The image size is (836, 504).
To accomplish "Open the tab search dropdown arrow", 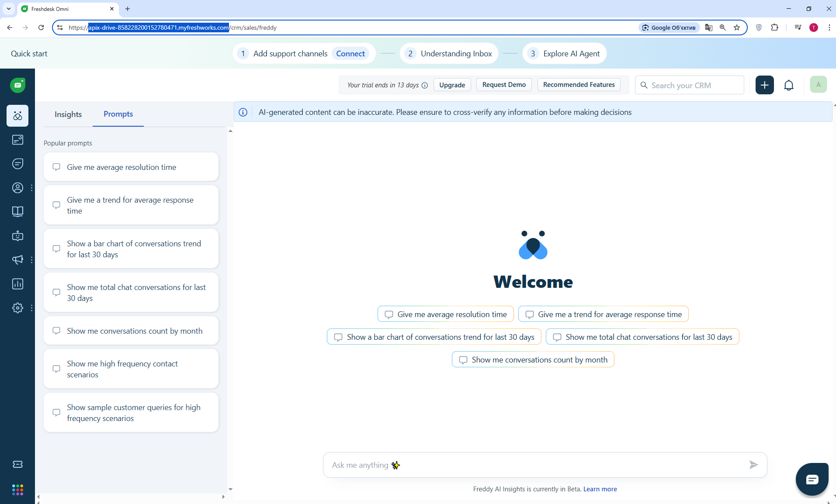I will coord(9,9).
